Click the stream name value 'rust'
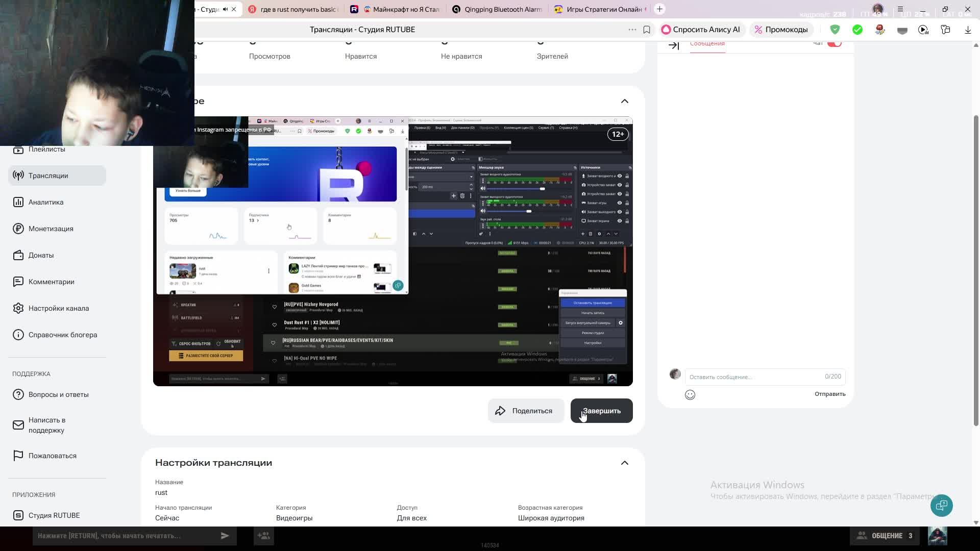The width and height of the screenshot is (980, 551). [161, 492]
